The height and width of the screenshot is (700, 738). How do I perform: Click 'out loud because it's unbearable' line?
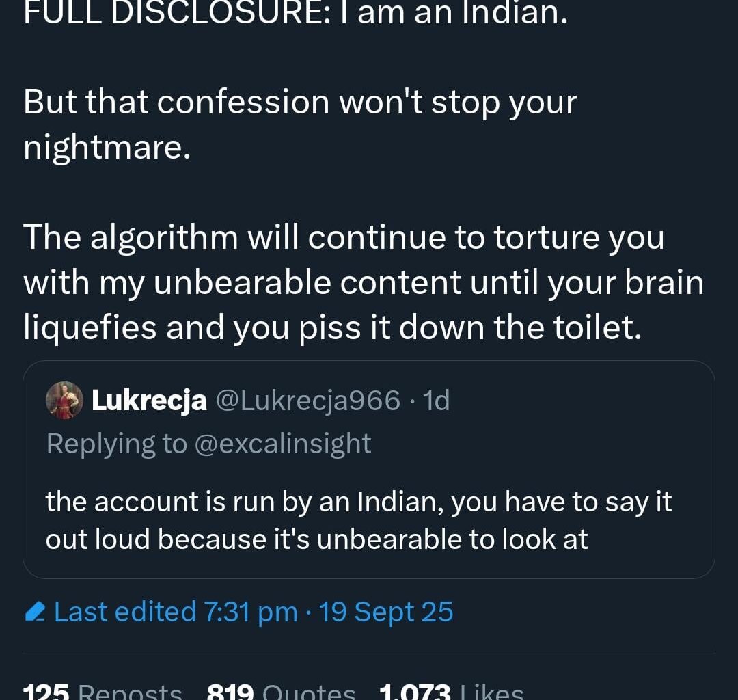tap(316, 539)
